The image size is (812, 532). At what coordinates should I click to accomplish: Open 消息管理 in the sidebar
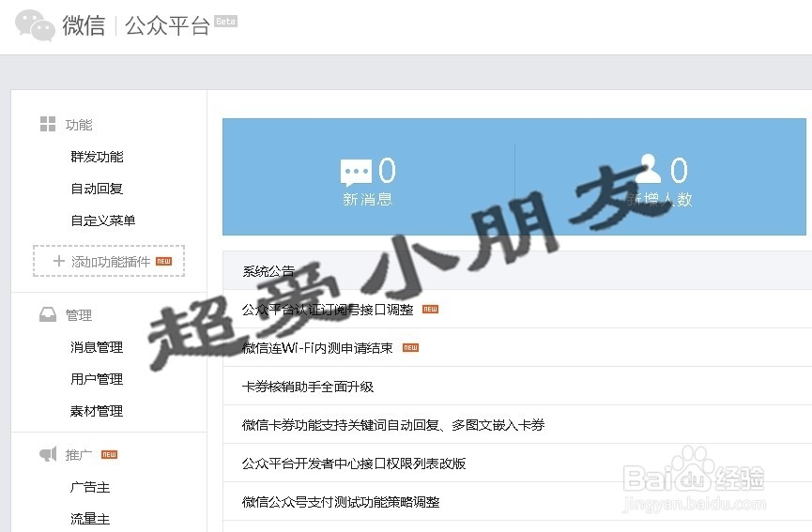(x=97, y=347)
